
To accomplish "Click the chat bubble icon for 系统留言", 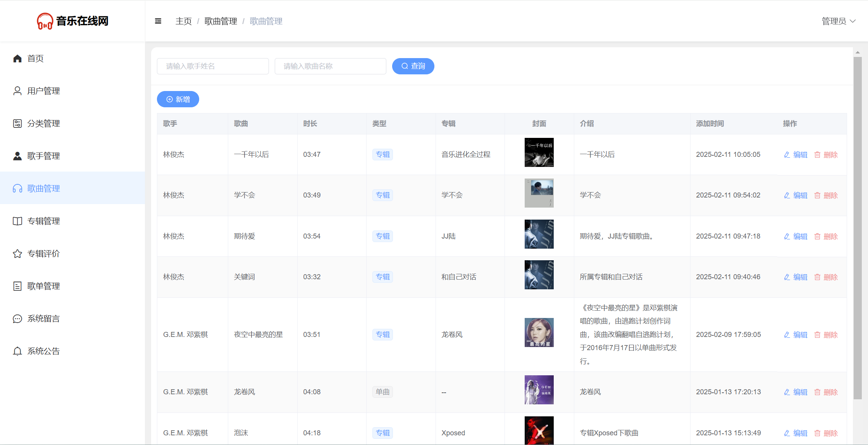I will coord(17,319).
